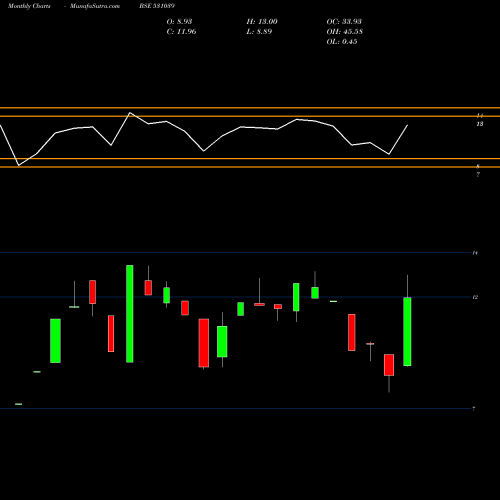Click the close value "C: 11.96"
Image resolution: width=500 pixels, height=500 pixels.
pyautogui.click(x=181, y=31)
